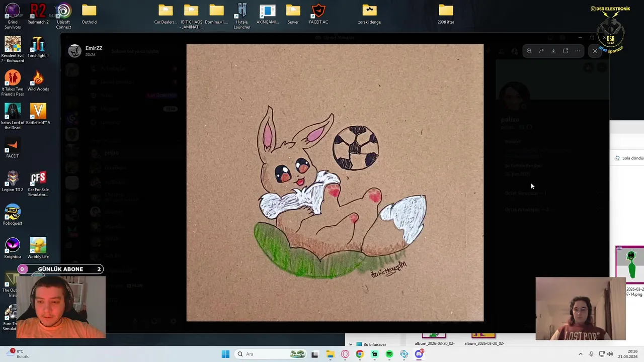
Task: Select the Legion TD 2 shortcut
Action: (x=13, y=182)
